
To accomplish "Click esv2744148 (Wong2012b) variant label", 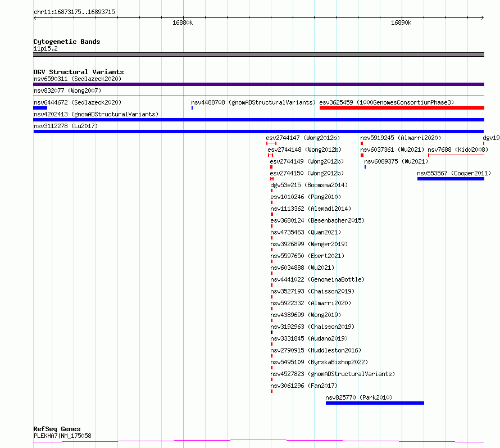I will coord(304,150).
